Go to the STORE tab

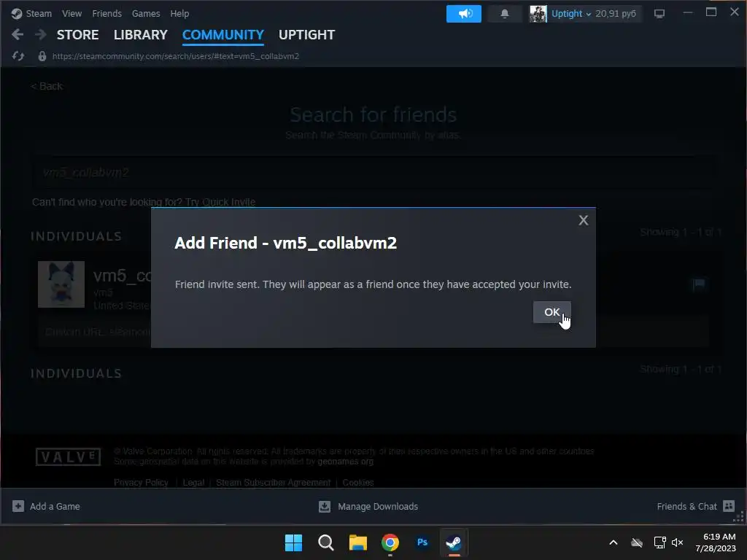point(77,35)
